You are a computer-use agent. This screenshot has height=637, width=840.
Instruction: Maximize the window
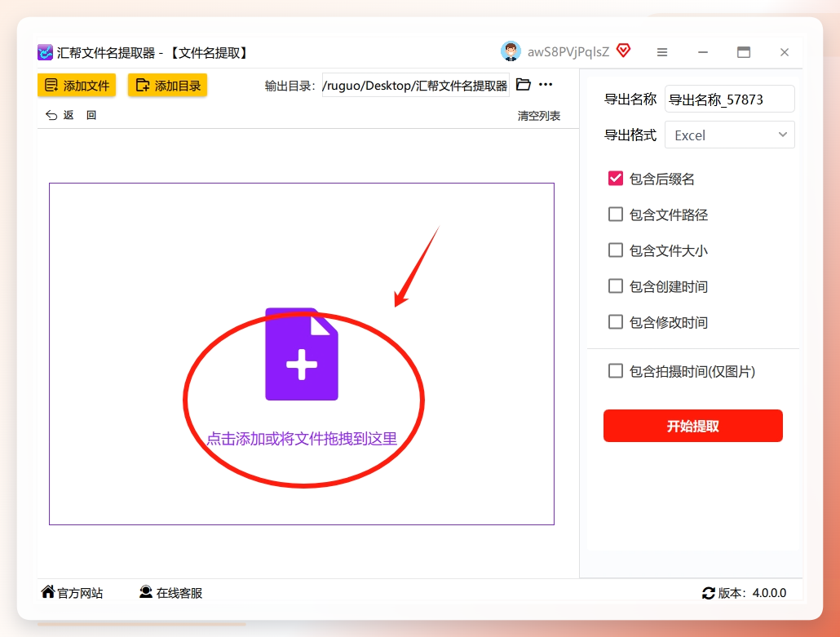click(744, 52)
